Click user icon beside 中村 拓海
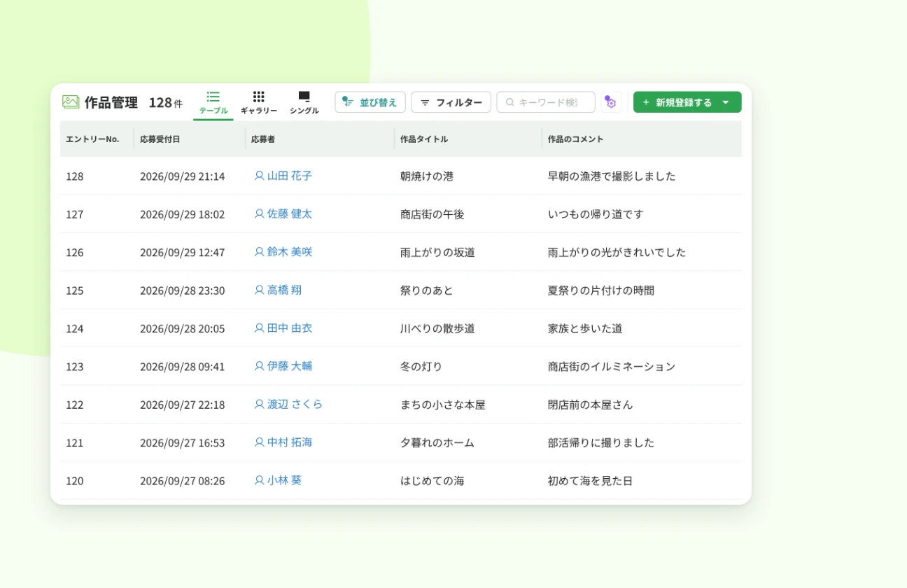907x588 pixels. click(259, 442)
